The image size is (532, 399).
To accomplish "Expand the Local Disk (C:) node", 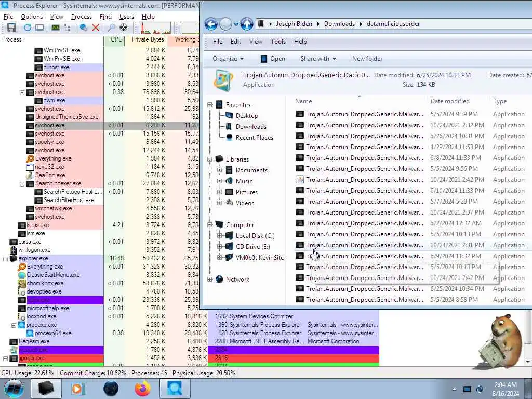I will pos(220,236).
